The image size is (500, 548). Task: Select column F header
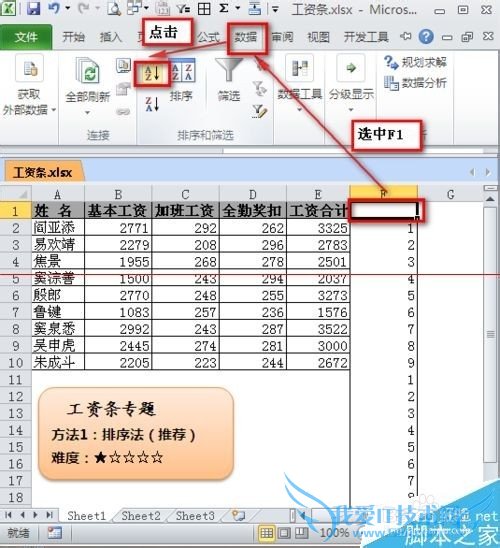[x=384, y=194]
